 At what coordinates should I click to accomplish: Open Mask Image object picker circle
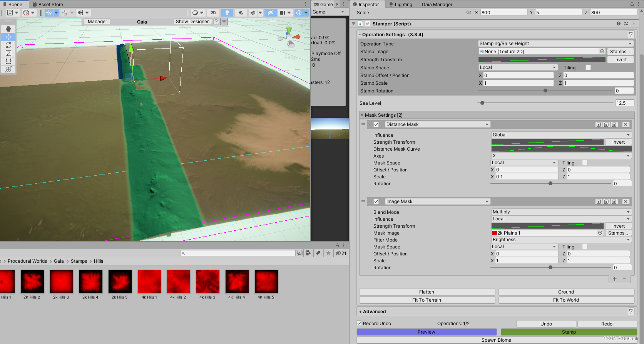point(600,233)
